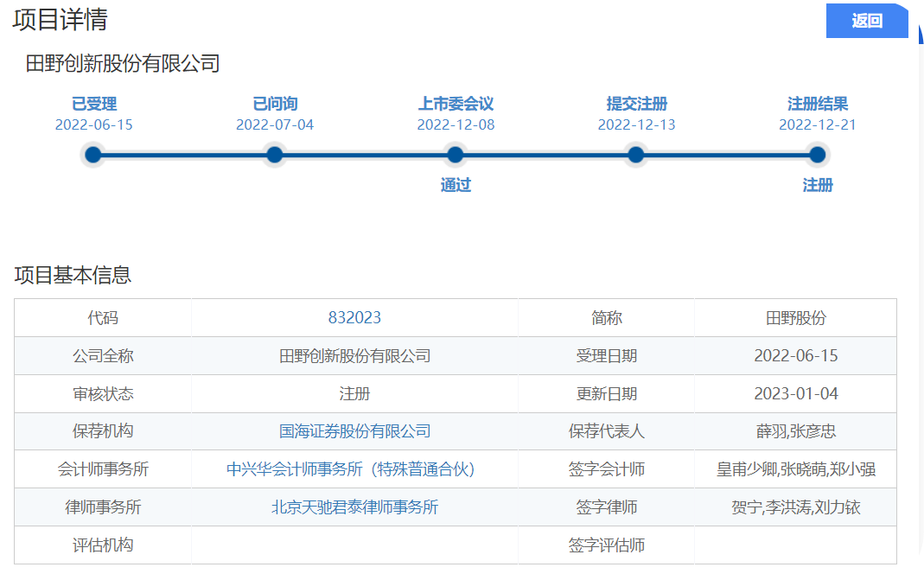This screenshot has width=924, height=580.
Task: Click the 薛羽,张彦忠 representatives cell
Action: click(795, 431)
